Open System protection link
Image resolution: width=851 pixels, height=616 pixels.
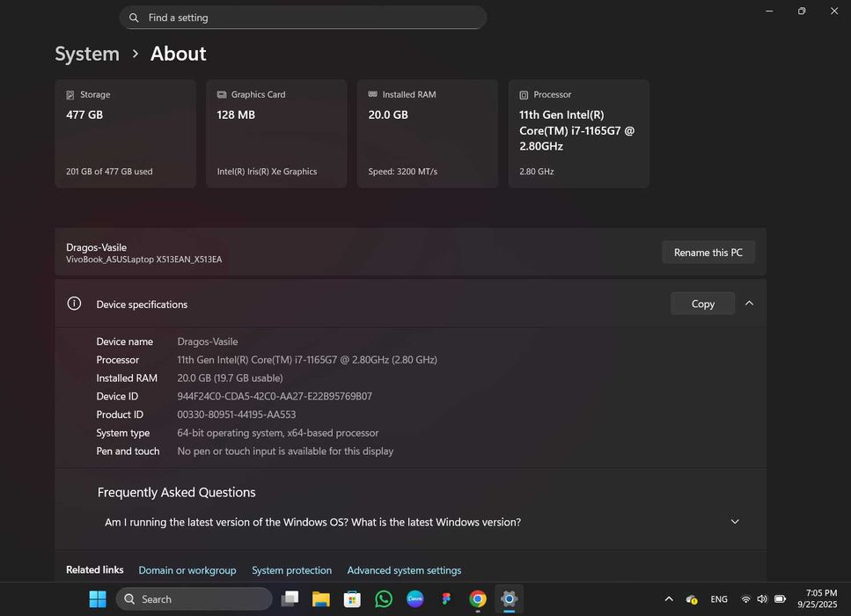click(x=291, y=570)
